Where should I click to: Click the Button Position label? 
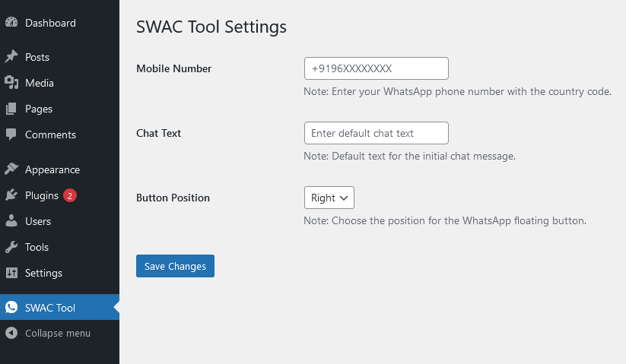(173, 198)
